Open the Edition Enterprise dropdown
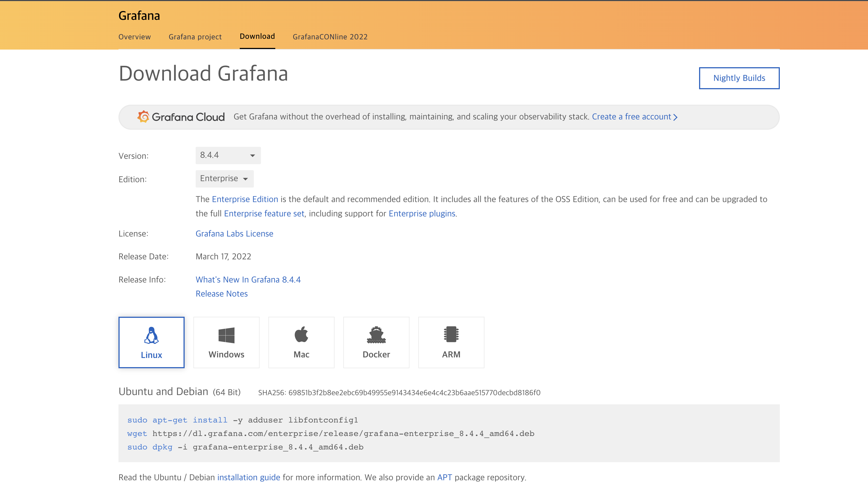The image size is (868, 493). click(x=224, y=179)
